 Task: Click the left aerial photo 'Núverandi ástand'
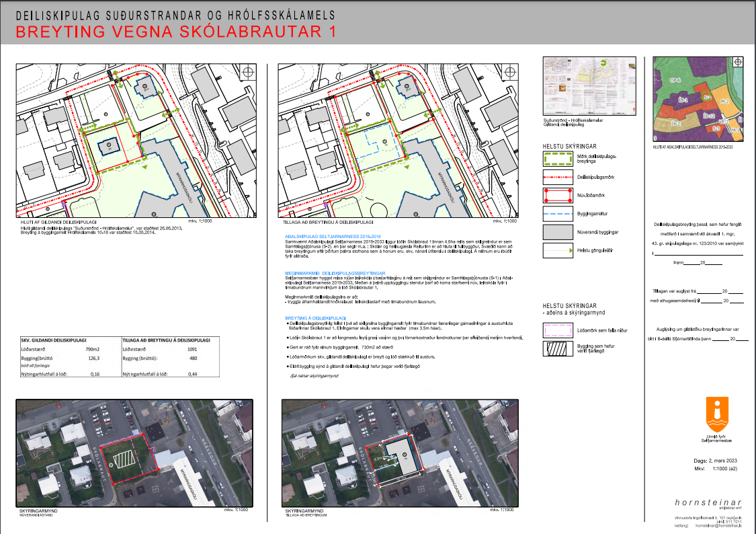(x=134, y=452)
